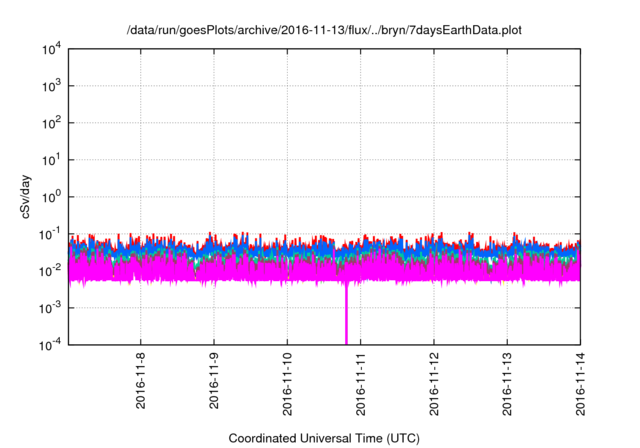Screen dimensions: 640x448
Task: Click the 2016-11-14 date tick label
Action: tap(580, 384)
